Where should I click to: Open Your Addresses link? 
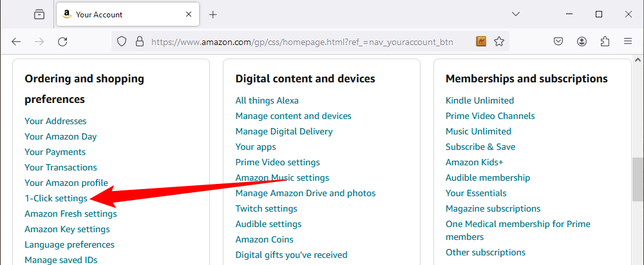55,121
